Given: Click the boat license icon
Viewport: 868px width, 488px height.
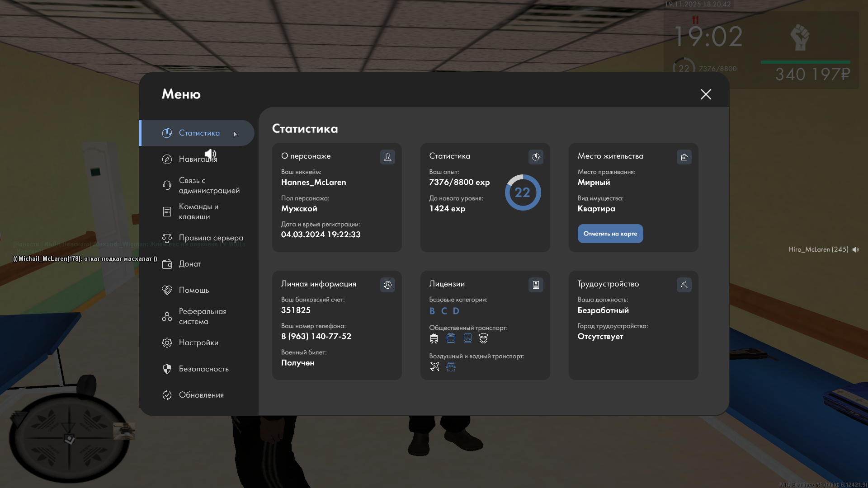Looking at the screenshot, I should (x=451, y=366).
